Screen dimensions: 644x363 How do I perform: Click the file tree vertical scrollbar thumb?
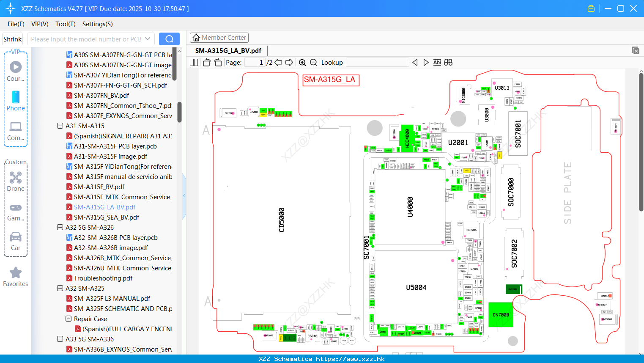(179, 112)
